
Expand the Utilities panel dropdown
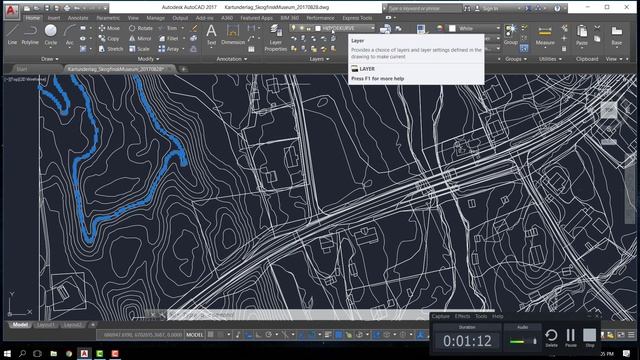click(x=550, y=59)
